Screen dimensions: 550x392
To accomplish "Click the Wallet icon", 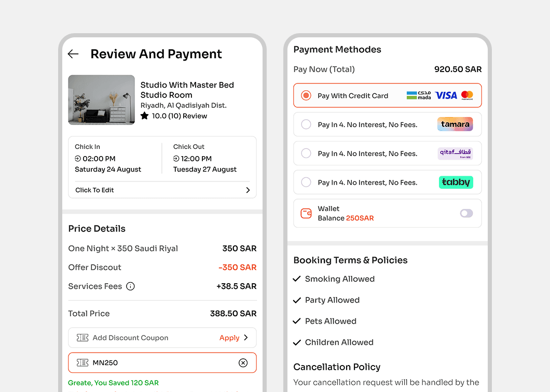I will [x=306, y=214].
